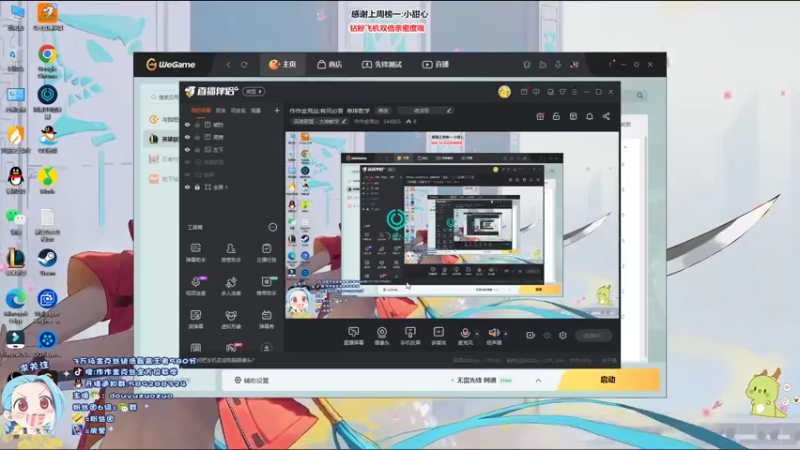
Task: Click the yellow 启动 button in WeGame
Action: pos(608,380)
